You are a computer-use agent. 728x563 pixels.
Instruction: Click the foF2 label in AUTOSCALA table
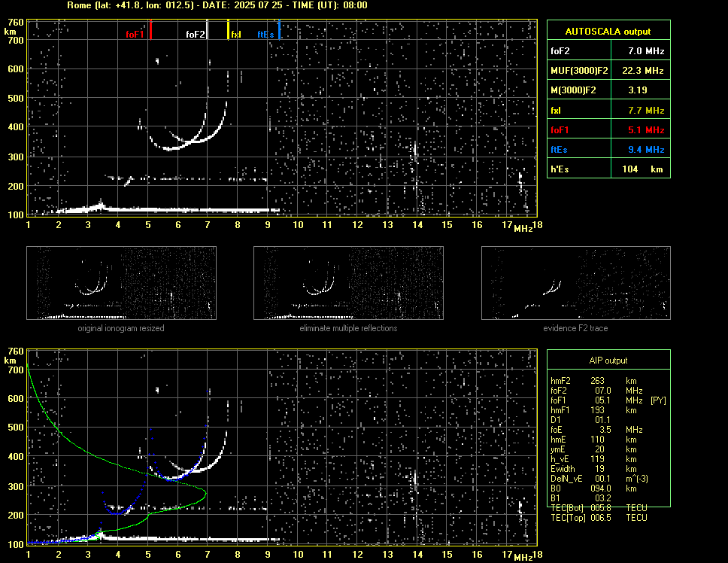[560, 51]
